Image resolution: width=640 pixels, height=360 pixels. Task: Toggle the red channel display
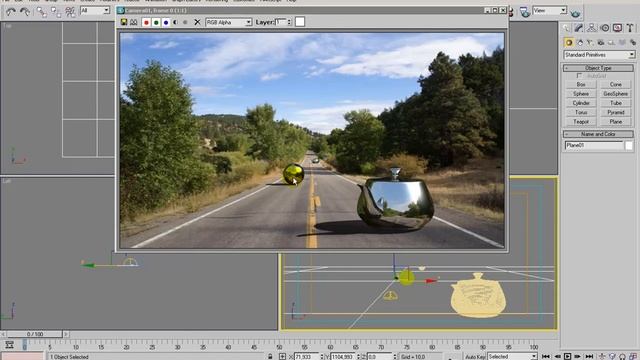[146, 22]
